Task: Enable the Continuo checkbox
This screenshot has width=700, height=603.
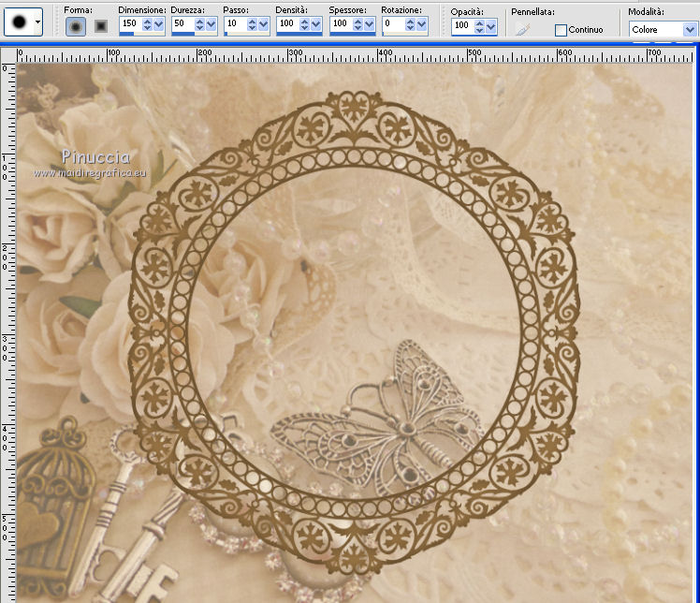Action: pos(561,30)
